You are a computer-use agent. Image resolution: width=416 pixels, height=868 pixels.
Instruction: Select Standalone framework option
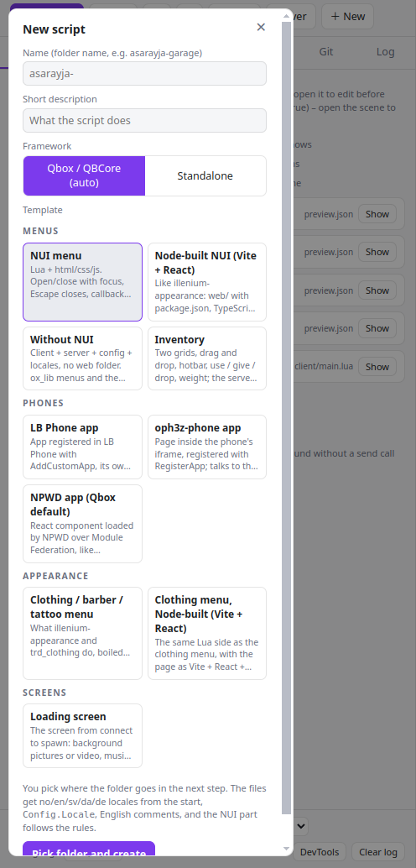[x=205, y=175]
